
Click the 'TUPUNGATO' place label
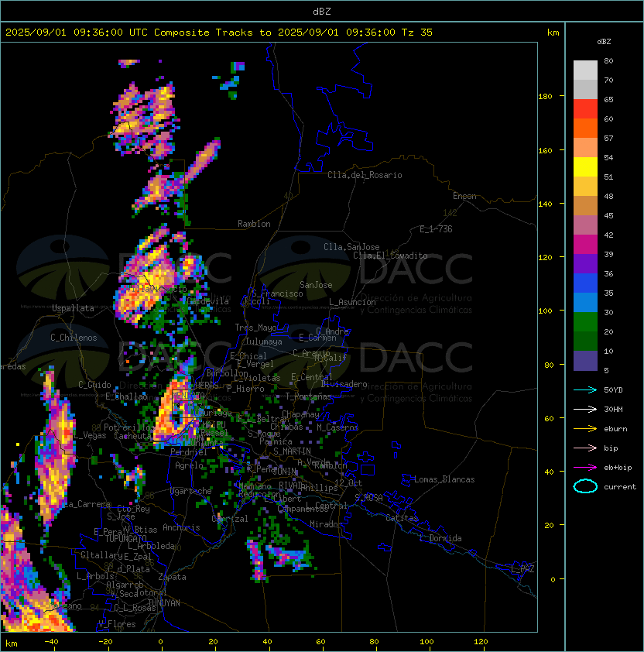(125, 538)
